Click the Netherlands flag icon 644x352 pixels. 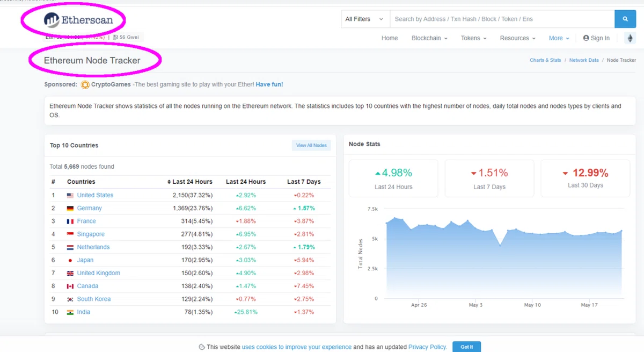coord(70,247)
